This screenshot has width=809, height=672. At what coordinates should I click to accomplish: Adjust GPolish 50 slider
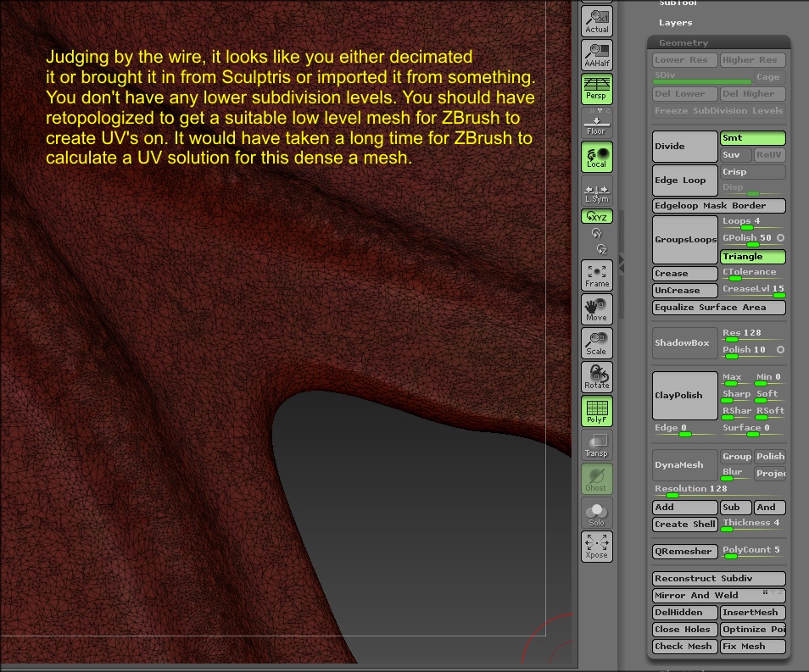748,239
